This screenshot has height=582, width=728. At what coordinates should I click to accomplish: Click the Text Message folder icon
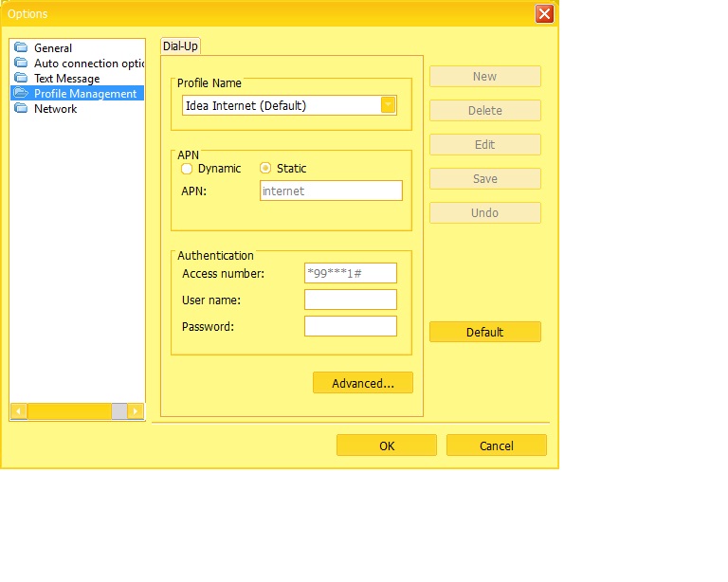coord(21,79)
